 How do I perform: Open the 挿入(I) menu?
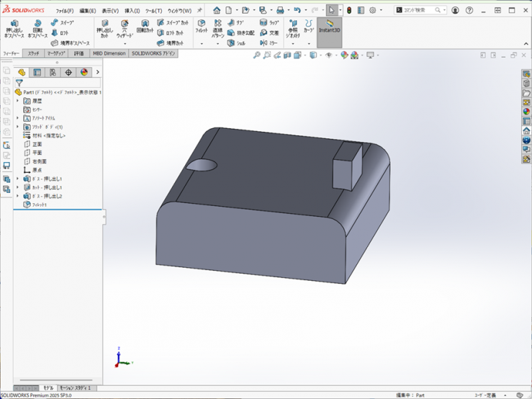[x=132, y=11]
